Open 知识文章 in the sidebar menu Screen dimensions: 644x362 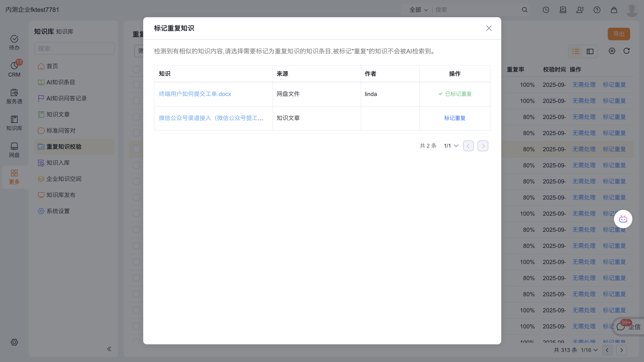tap(58, 114)
